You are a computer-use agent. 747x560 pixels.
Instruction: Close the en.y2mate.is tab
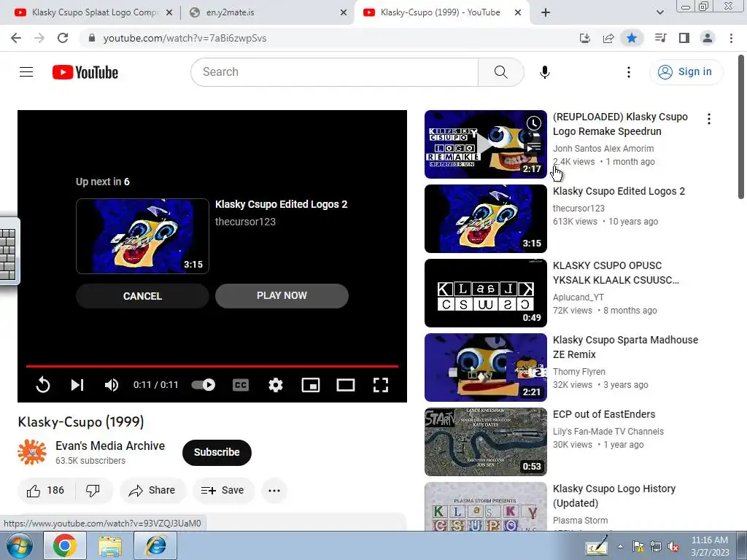click(x=344, y=12)
